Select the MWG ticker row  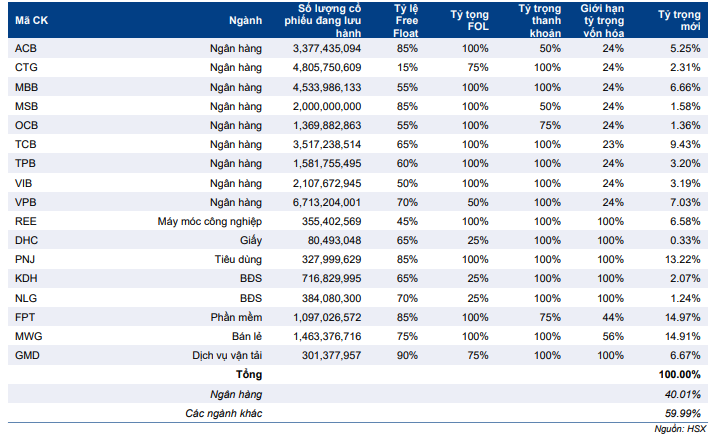[x=358, y=337]
